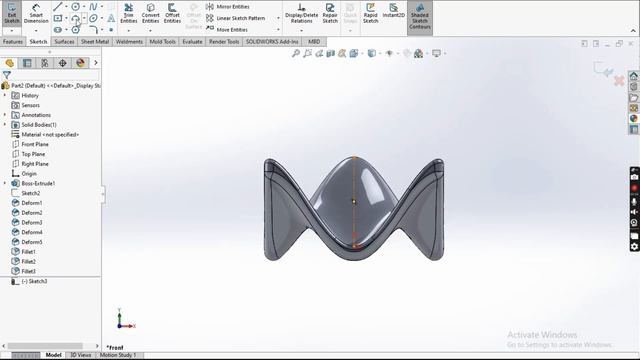Open Display/Delete Relations
The width and height of the screenshot is (640, 360).
coord(301,13)
